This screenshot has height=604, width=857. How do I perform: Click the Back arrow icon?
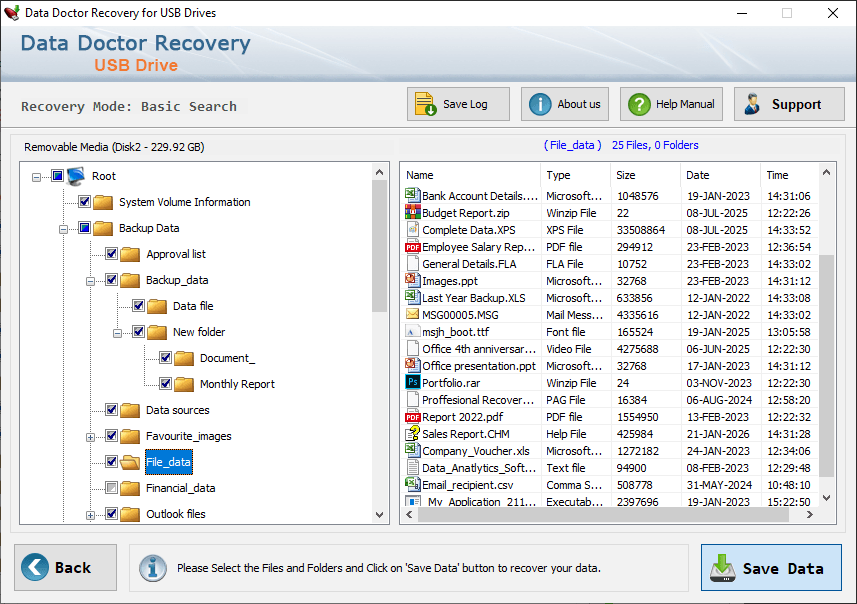[x=35, y=567]
